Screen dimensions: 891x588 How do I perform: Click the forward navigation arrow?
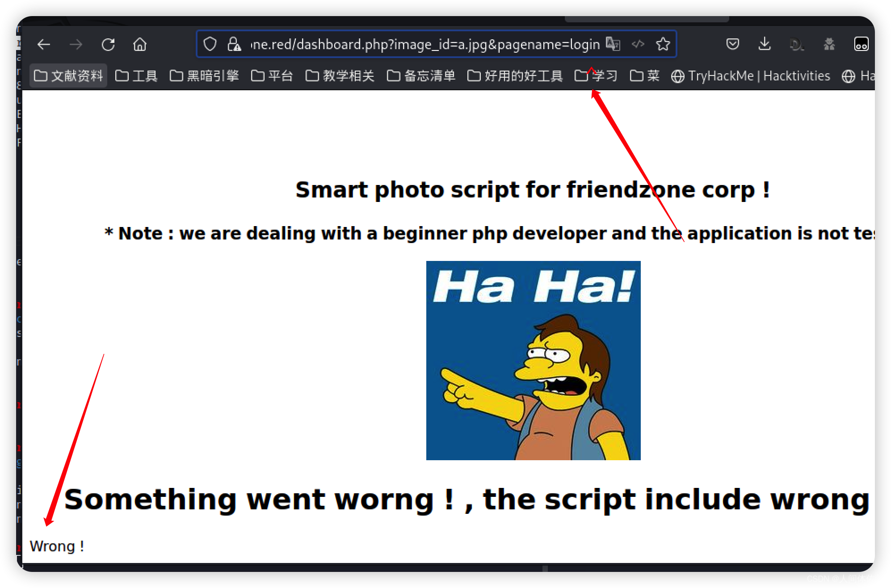pos(76,44)
